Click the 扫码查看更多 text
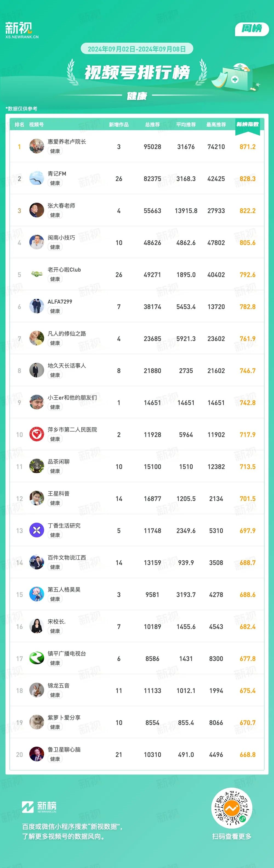274x868 pixels. 232,836
